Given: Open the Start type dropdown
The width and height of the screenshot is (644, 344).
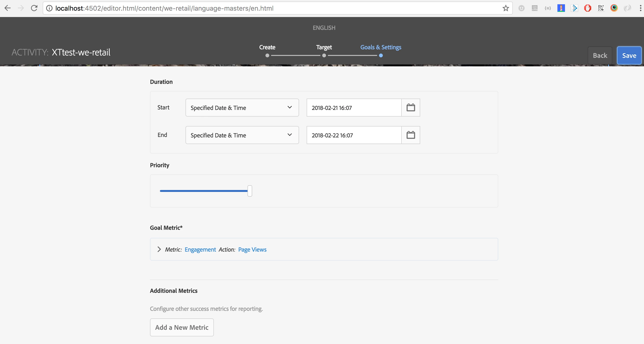Looking at the screenshot, I should [x=242, y=108].
